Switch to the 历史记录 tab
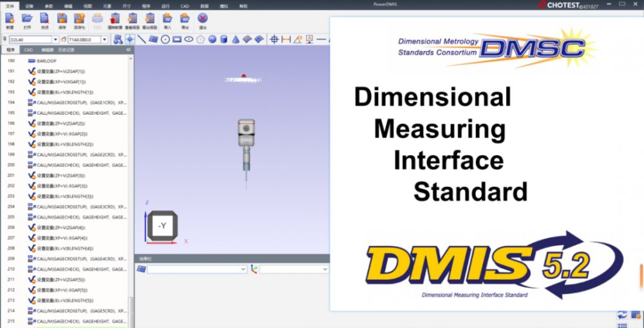Viewport: 644px width, 328px height. tap(66, 50)
